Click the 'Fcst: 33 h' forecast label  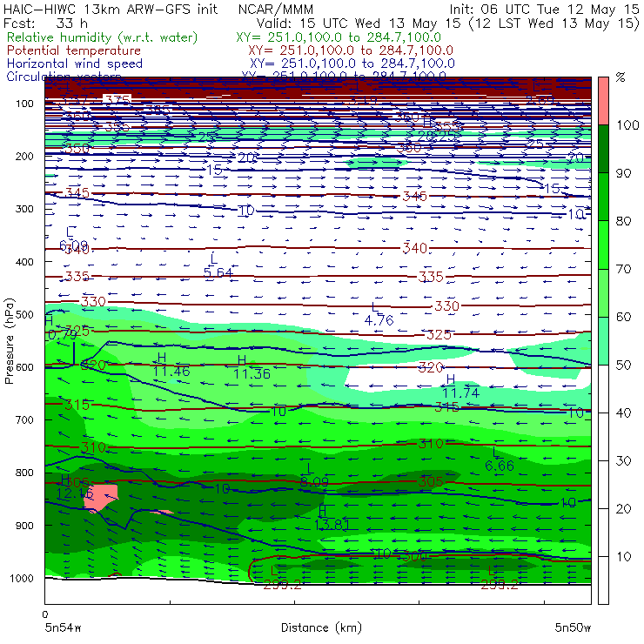coord(45,23)
